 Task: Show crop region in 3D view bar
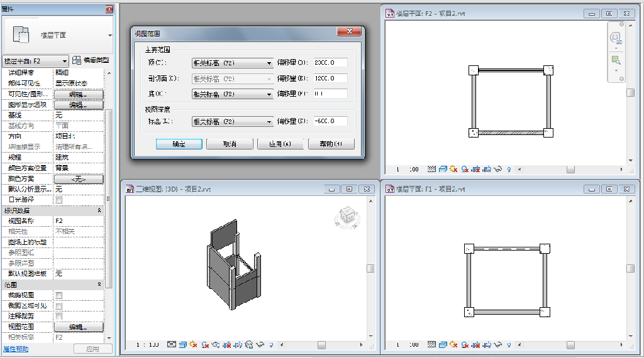tap(238, 345)
